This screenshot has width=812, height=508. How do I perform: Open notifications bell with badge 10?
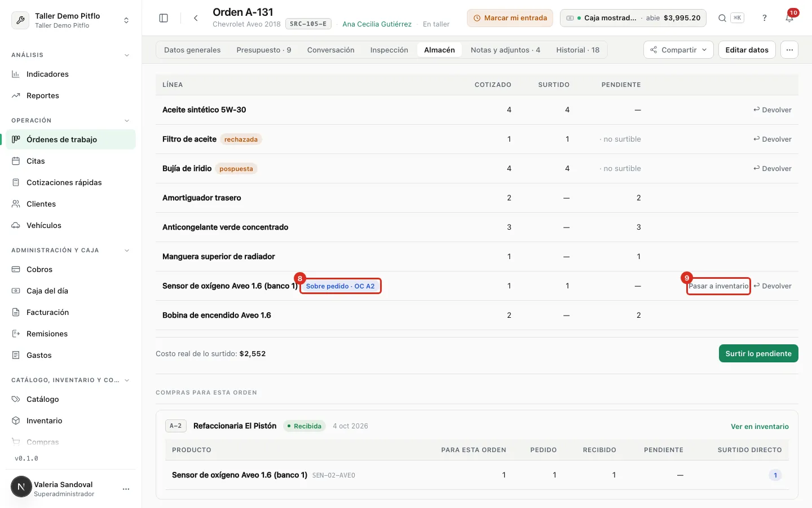(789, 18)
